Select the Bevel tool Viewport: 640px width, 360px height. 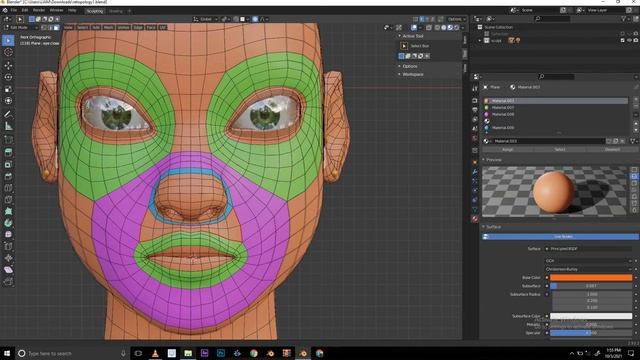[8, 176]
